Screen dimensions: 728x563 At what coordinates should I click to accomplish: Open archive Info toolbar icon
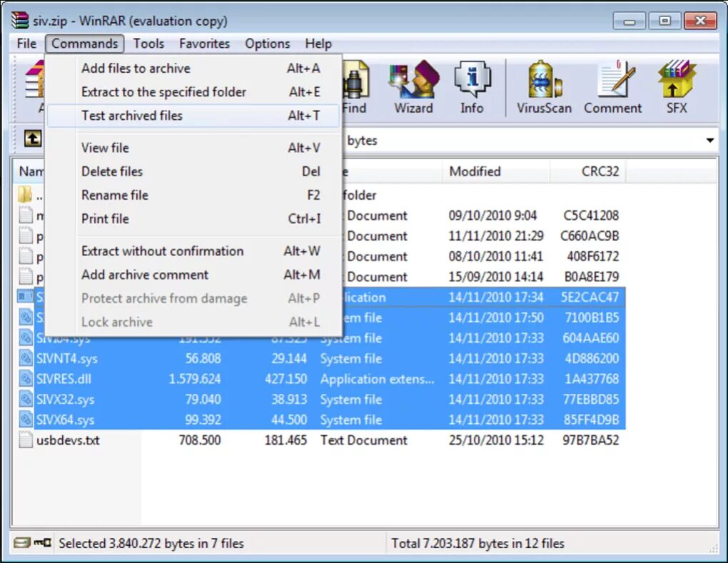click(472, 87)
